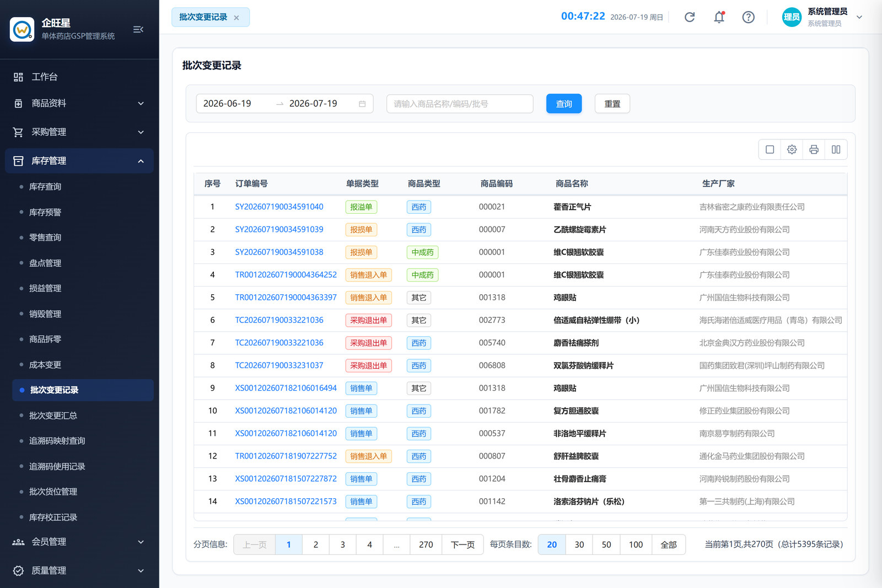This screenshot has height=588, width=882.
Task: Set page size to 30
Action: pos(579,544)
